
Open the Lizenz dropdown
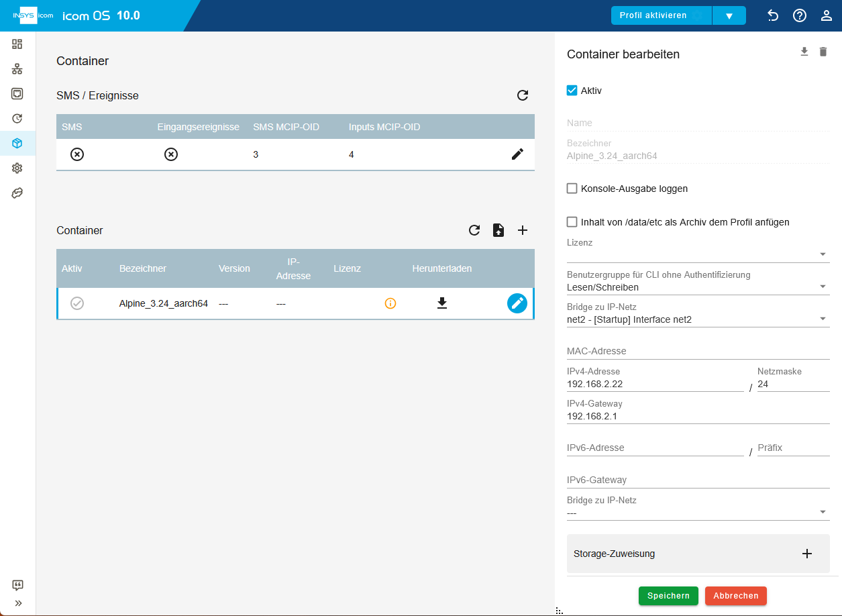point(698,254)
